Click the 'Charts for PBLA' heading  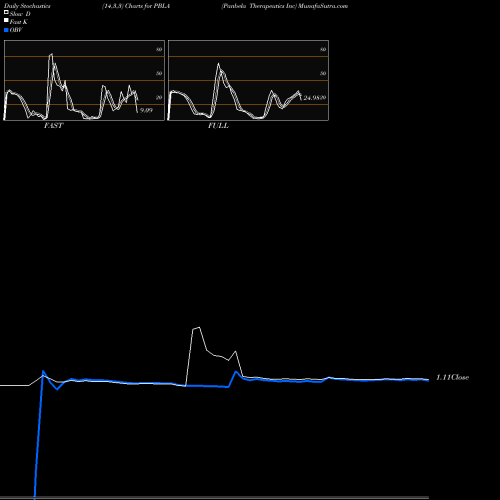tap(147, 6)
